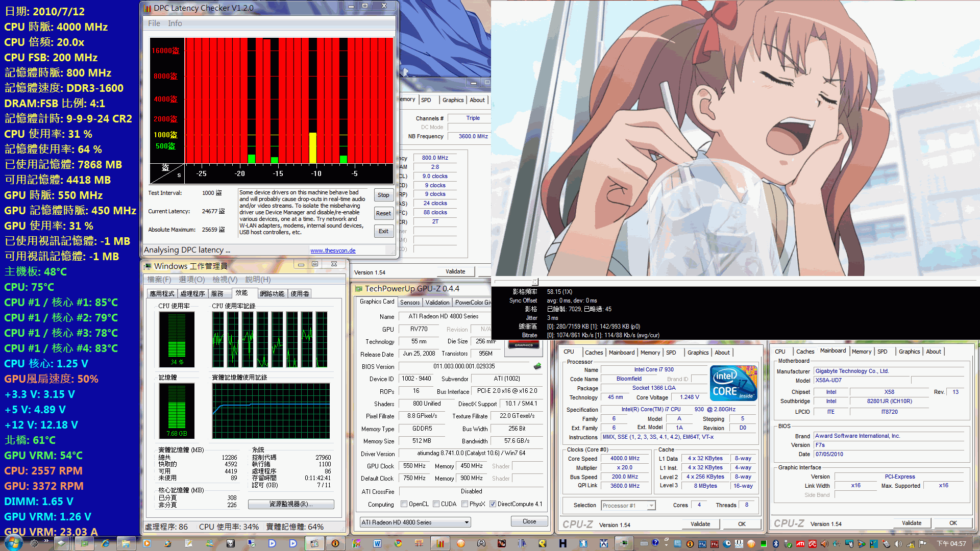Uncheck the DirectCompute 4.1 checkbox

click(493, 504)
